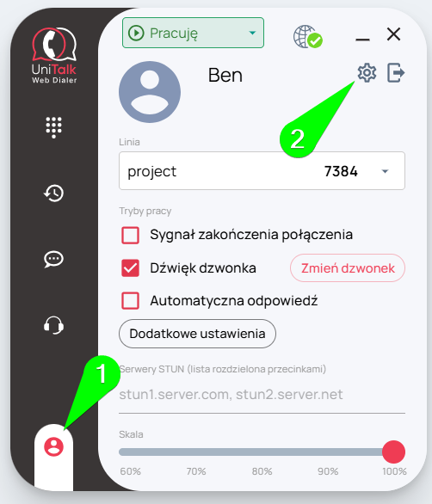Click the Zmień dzwonek button
The image size is (432, 504).
point(348,268)
